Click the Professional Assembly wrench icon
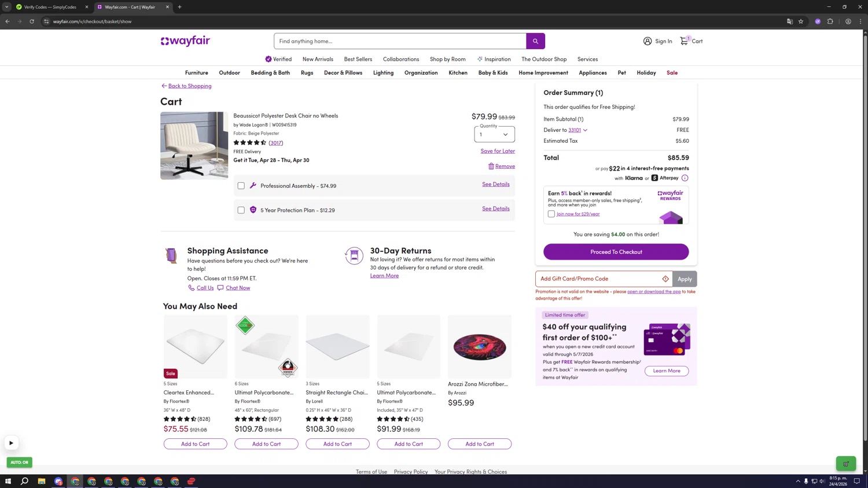Screen dimensions: 868x488 (x=253, y=186)
